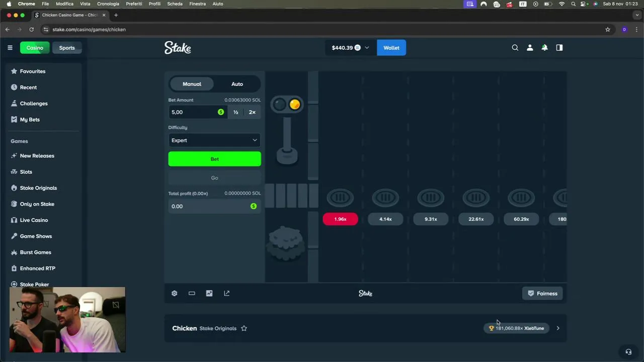Screen dimensions: 644x362
Task: Open the Fairness button
Action: [x=543, y=294]
